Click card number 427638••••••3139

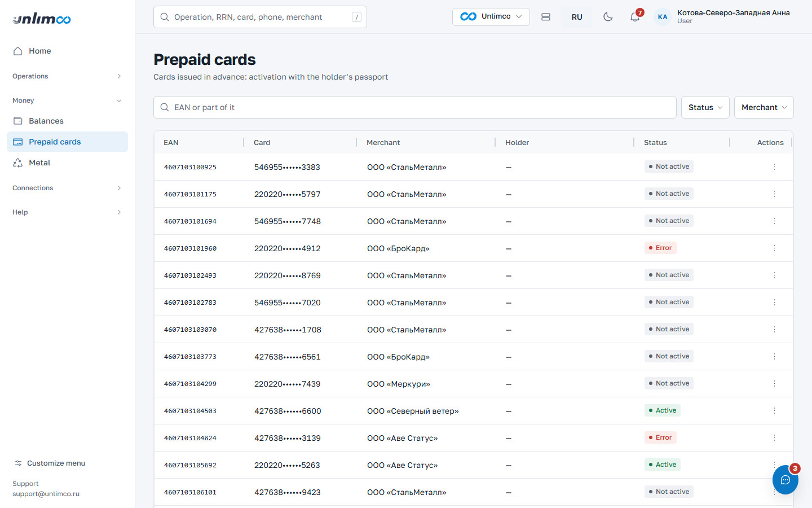pos(287,438)
